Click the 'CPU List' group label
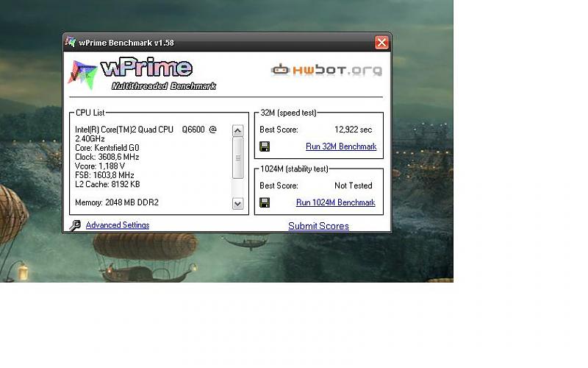This screenshot has width=588, height=368. pos(90,113)
